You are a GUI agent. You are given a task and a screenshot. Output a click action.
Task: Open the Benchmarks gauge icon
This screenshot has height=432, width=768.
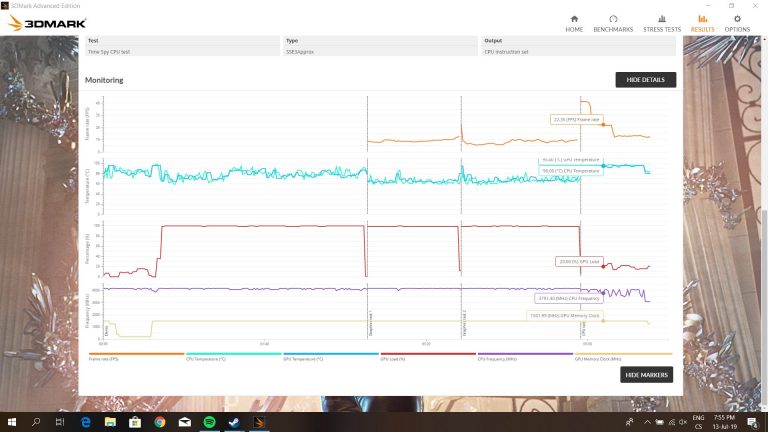[613, 19]
